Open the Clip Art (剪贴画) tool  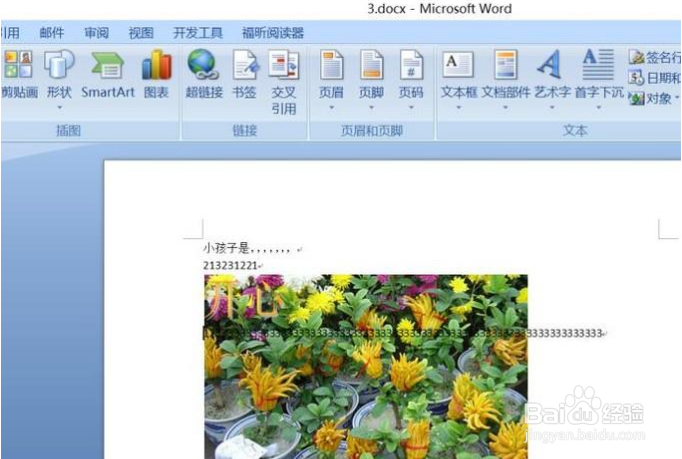(18, 74)
